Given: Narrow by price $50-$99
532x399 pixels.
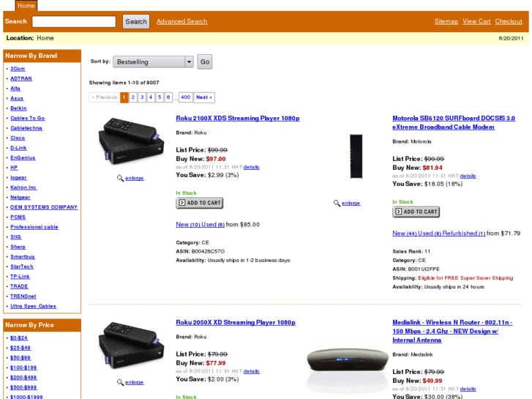Looking at the screenshot, I should tap(20, 357).
